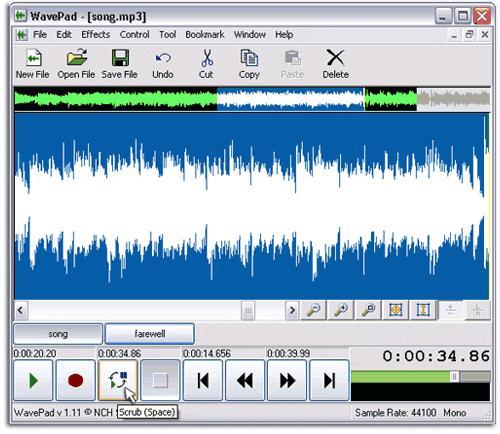The height and width of the screenshot is (434, 500).
Task: Jump to the end of the file
Action: 329,380
